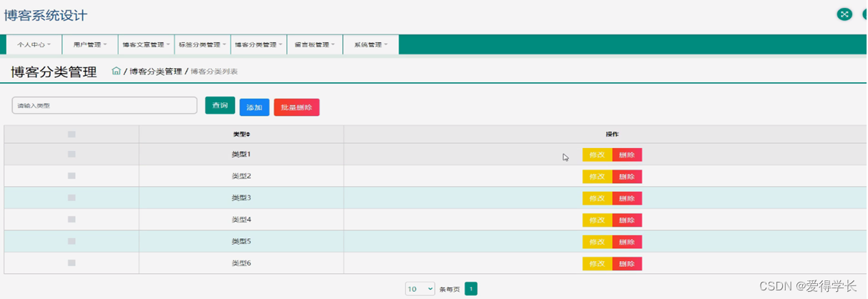Click 修改 for row 类型6
Viewport: 868px width, 299px height.
(597, 264)
